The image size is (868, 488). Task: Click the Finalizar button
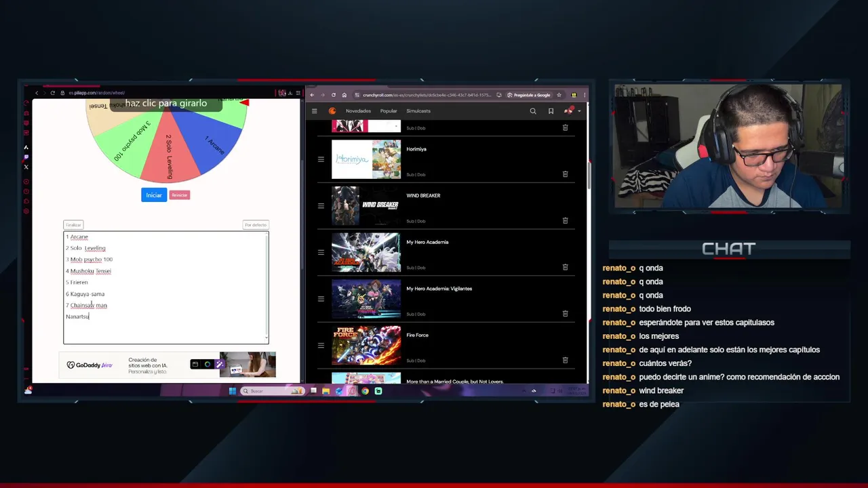click(x=73, y=225)
